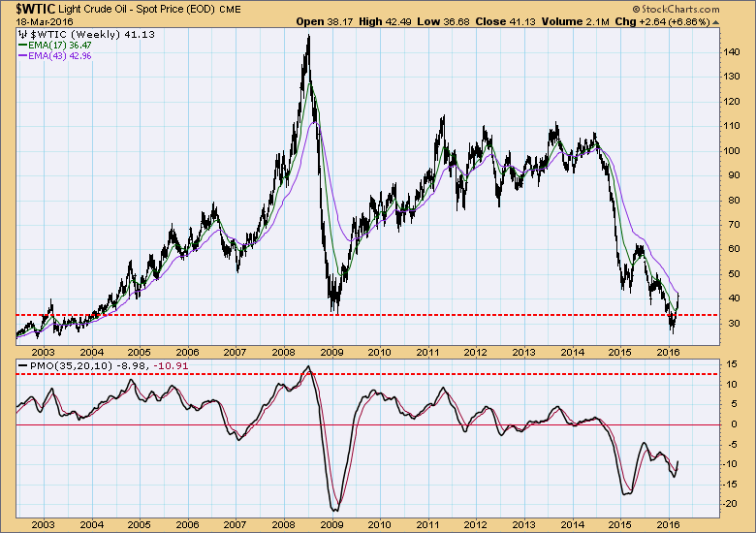Click the 2003 label on bottom PMO axis
The height and width of the screenshot is (533, 756).
pos(43,523)
